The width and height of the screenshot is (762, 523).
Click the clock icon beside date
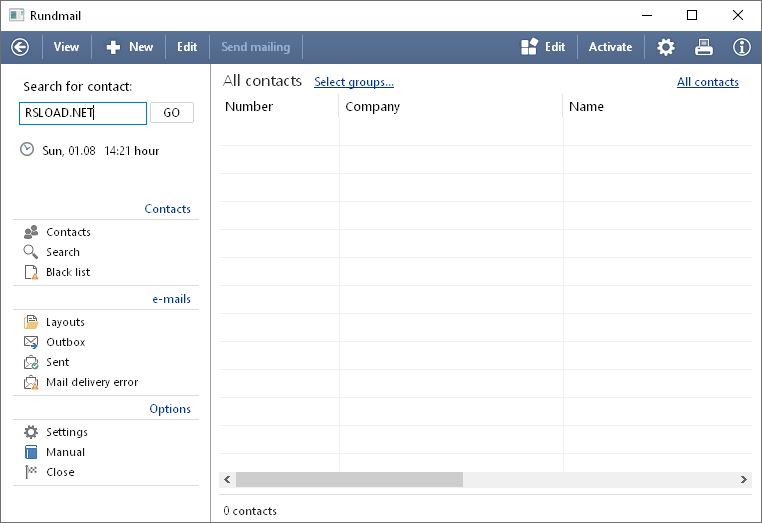coord(27,150)
